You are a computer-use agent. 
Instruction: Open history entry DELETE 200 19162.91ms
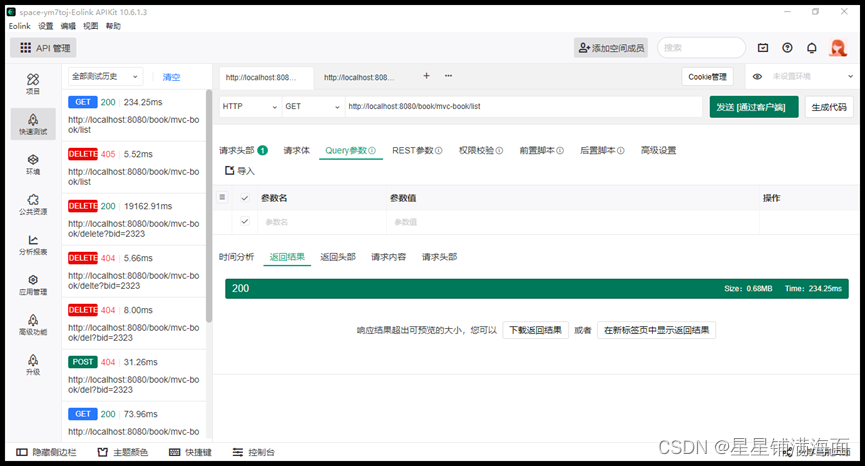pos(134,219)
